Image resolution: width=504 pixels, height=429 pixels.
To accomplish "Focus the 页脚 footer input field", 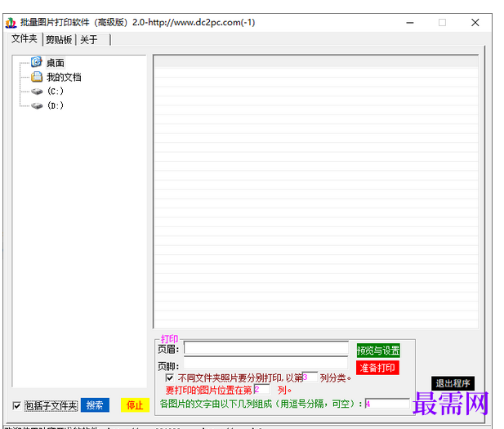I will click(266, 363).
